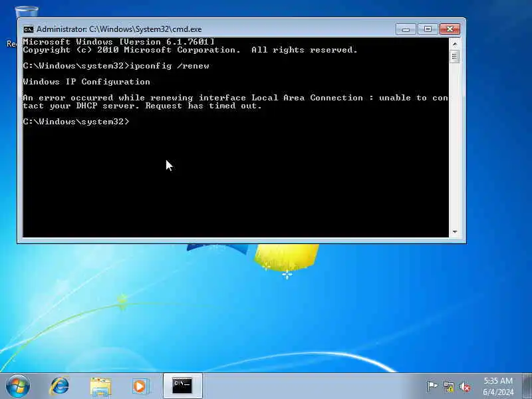Open the cmd.exe title bar system icon
Screen dimensions: 532x399
tap(28, 29)
